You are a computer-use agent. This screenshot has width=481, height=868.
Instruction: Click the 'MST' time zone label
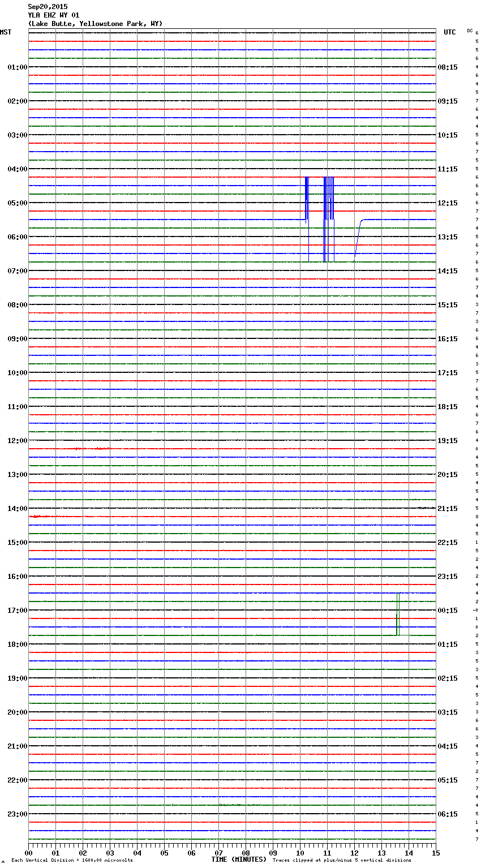point(6,32)
